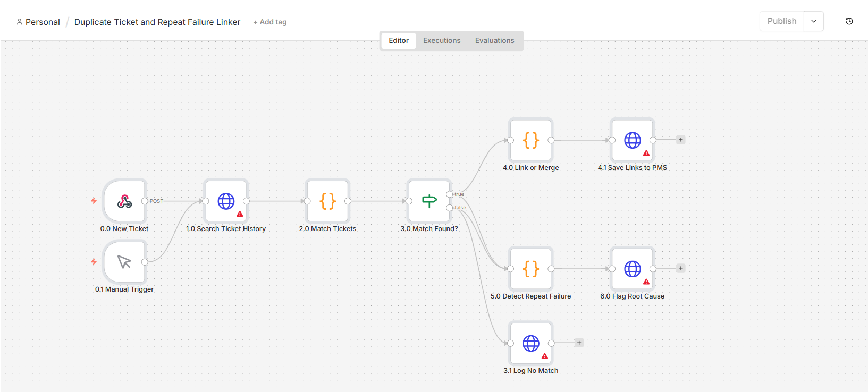Image resolution: width=868 pixels, height=392 pixels.
Task: Select the 5.0 Detect Repeat Failure node
Action: pos(531,269)
